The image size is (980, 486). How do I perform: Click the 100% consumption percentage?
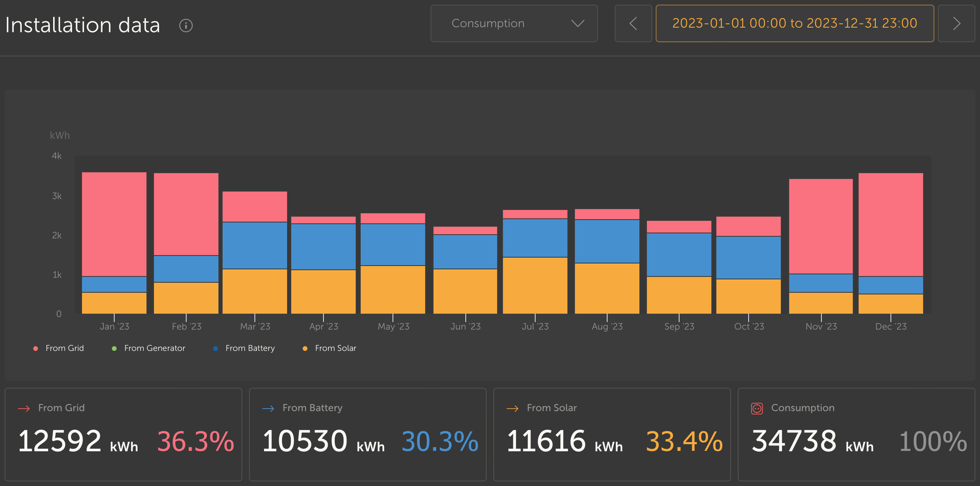point(933,441)
